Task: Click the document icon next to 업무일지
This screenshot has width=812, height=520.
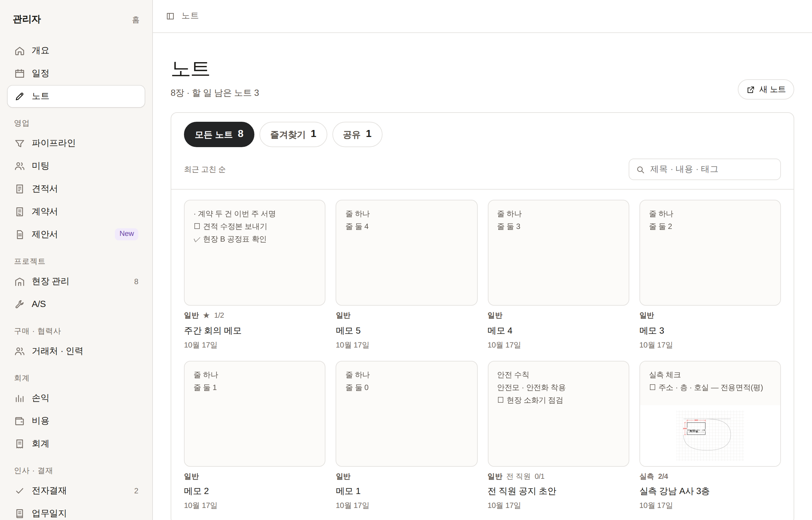Action: (20, 514)
